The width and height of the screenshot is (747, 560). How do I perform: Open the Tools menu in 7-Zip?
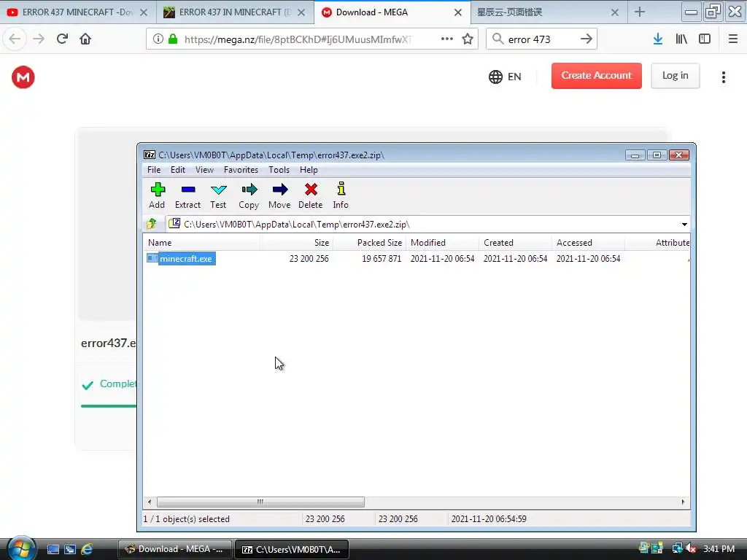(x=279, y=169)
